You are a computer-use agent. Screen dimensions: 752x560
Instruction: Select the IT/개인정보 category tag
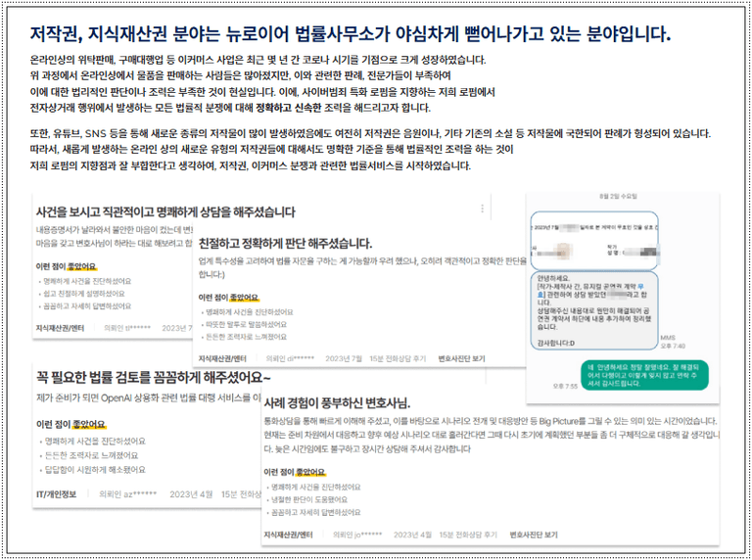point(58,494)
